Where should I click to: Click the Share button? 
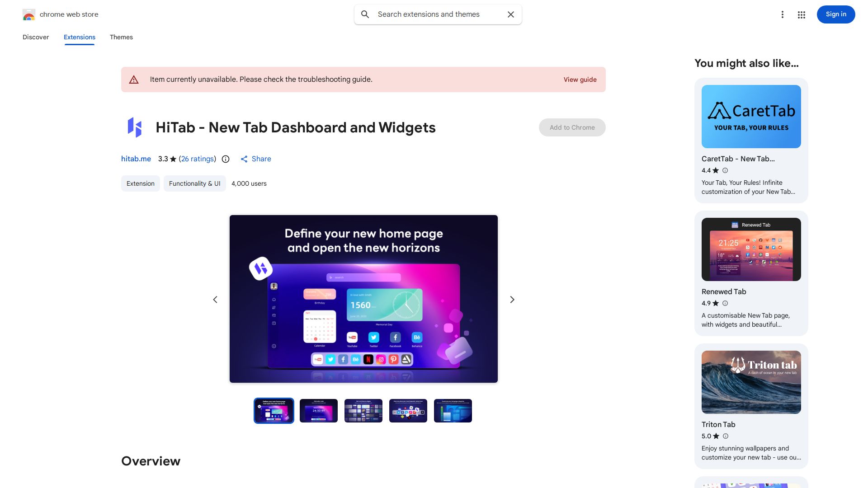256,159
